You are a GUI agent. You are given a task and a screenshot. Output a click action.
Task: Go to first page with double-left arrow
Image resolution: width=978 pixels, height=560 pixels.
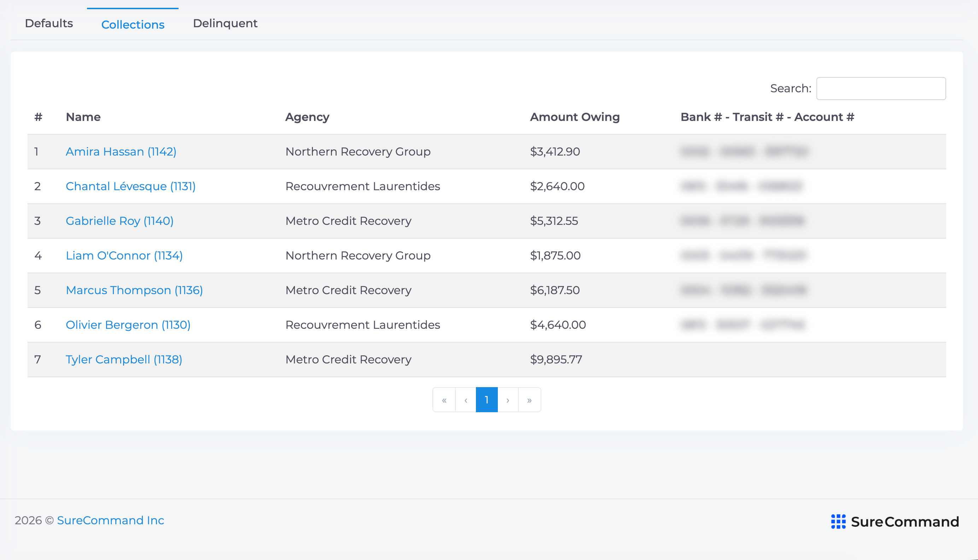tap(444, 399)
